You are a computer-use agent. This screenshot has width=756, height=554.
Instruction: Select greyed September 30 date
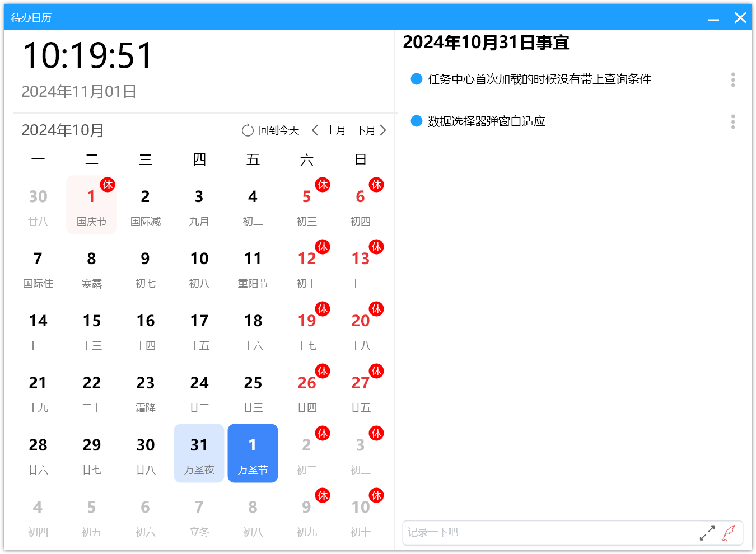click(38, 205)
